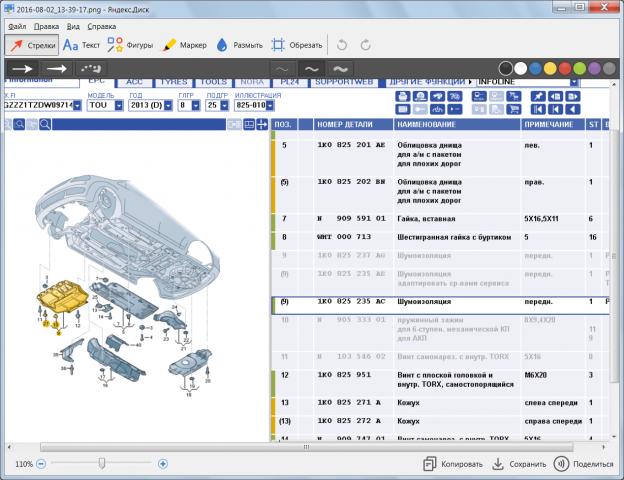Click the ACC tab in catalog
624x480 pixels.
[x=134, y=82]
